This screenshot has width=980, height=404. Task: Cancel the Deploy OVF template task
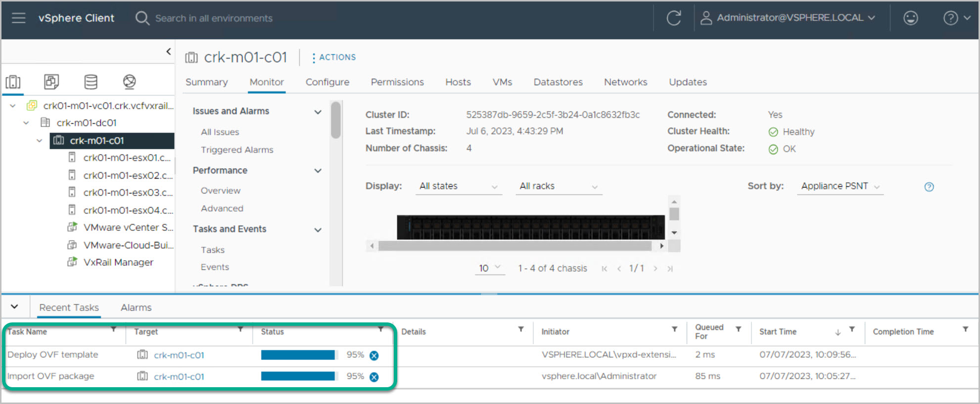coord(374,356)
